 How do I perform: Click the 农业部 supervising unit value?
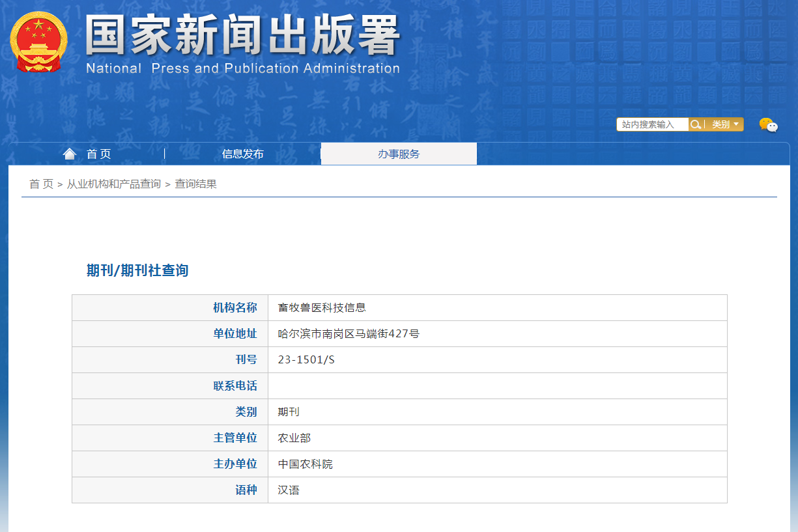click(x=294, y=438)
